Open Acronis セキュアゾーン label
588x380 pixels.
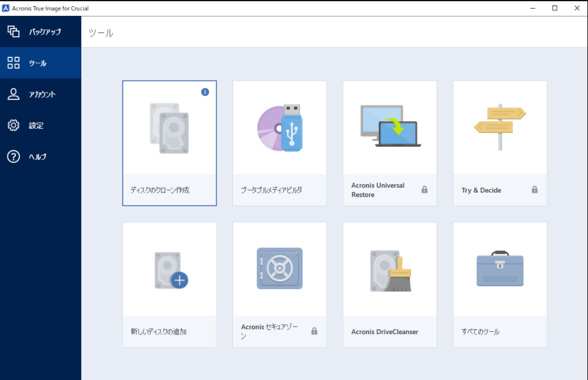point(270,331)
